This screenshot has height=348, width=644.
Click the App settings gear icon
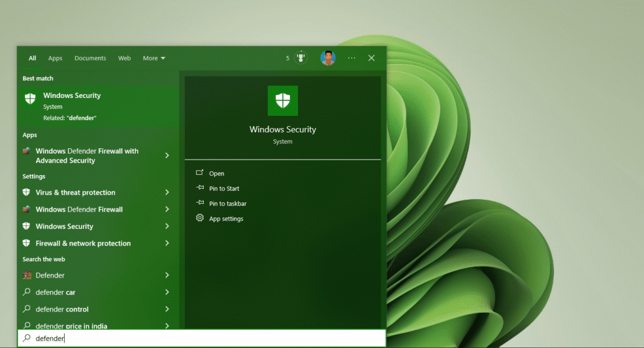[x=199, y=218]
